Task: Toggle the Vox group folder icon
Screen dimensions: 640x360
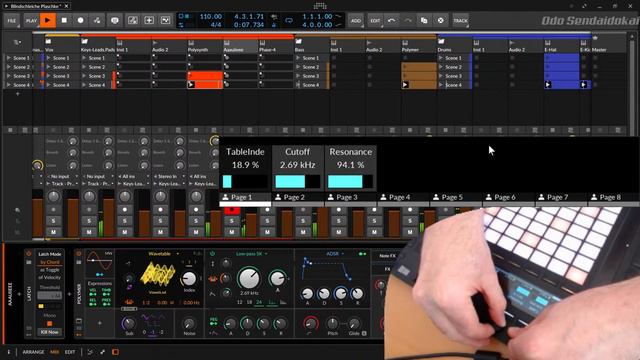Action: point(49,42)
